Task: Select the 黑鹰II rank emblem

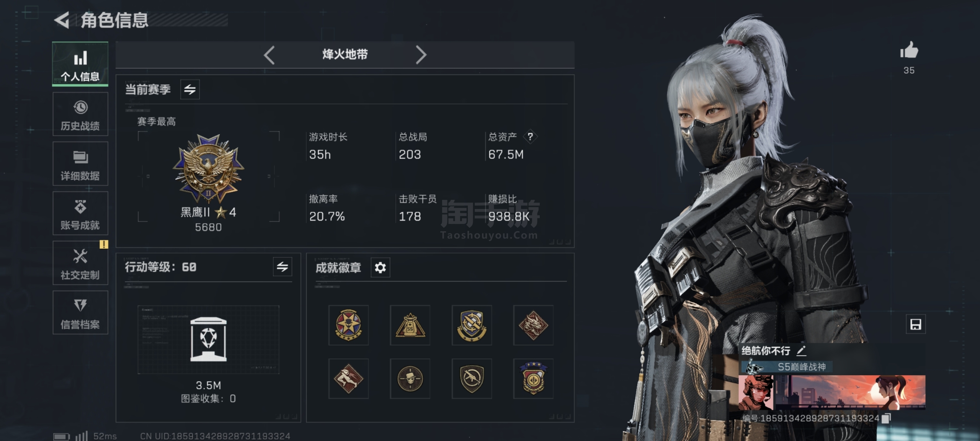Action: [x=209, y=169]
